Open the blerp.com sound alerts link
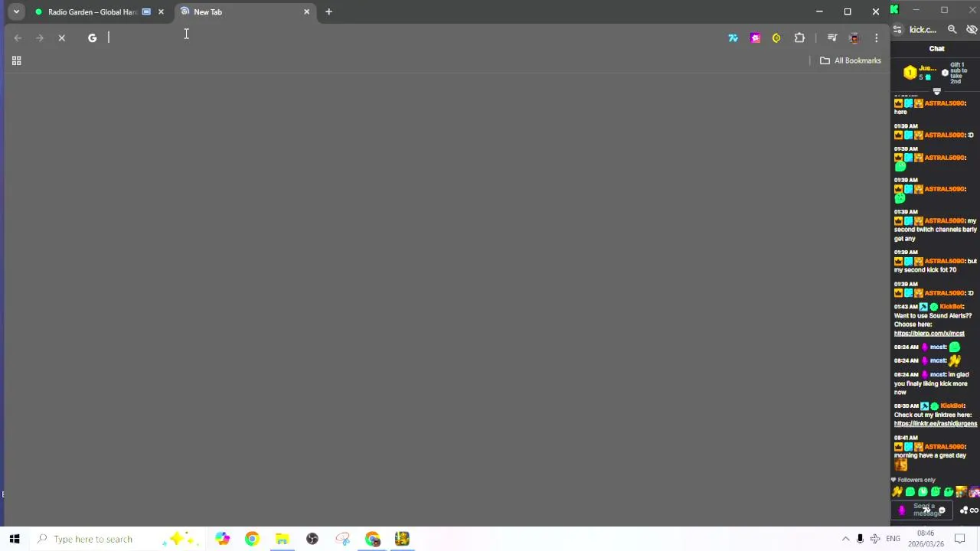The image size is (980, 551). 929,334
